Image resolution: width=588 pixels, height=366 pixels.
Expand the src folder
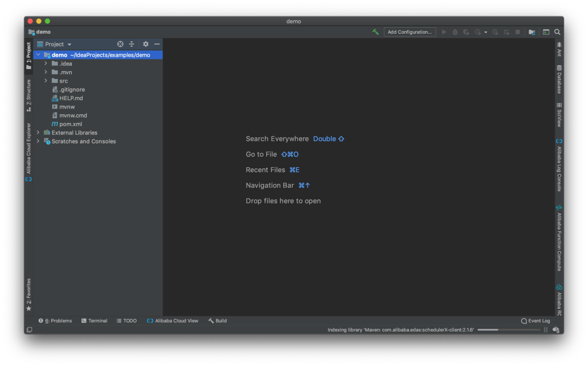click(x=46, y=81)
